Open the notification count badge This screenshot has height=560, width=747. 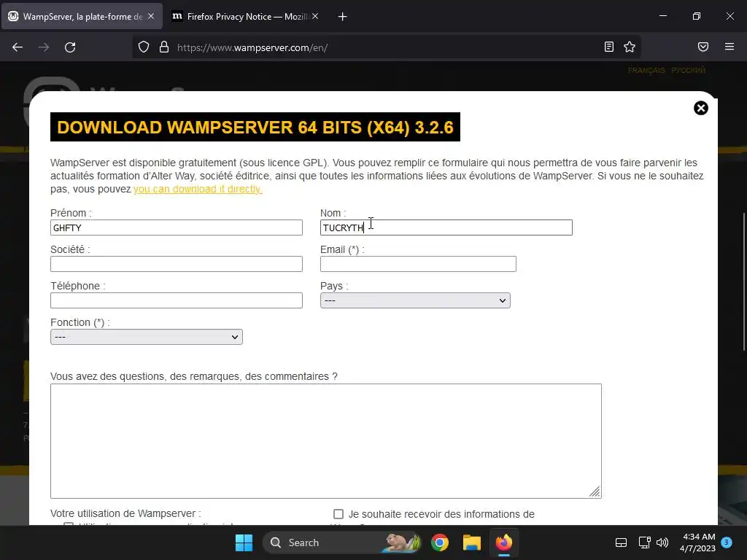coord(727,542)
